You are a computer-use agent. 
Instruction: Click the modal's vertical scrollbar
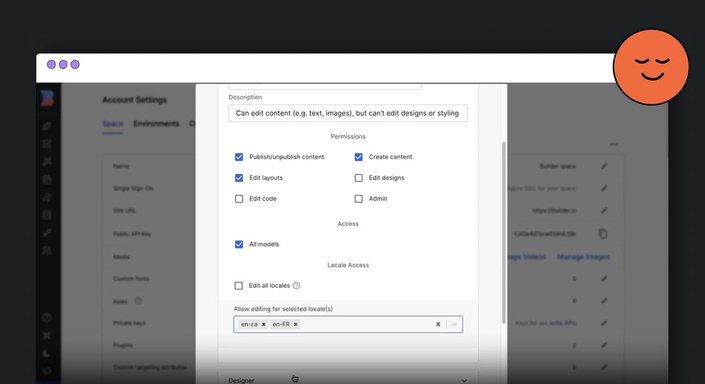504,233
